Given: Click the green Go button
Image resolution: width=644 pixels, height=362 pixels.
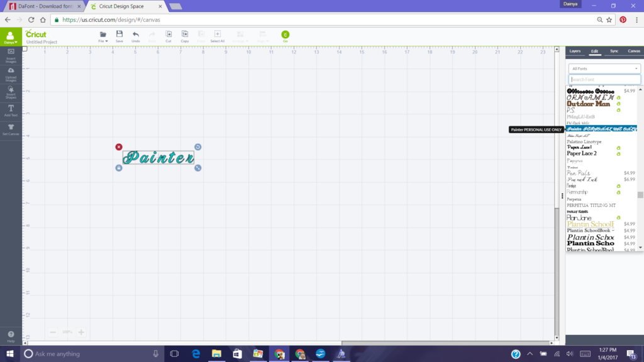Looking at the screenshot, I should click(285, 35).
